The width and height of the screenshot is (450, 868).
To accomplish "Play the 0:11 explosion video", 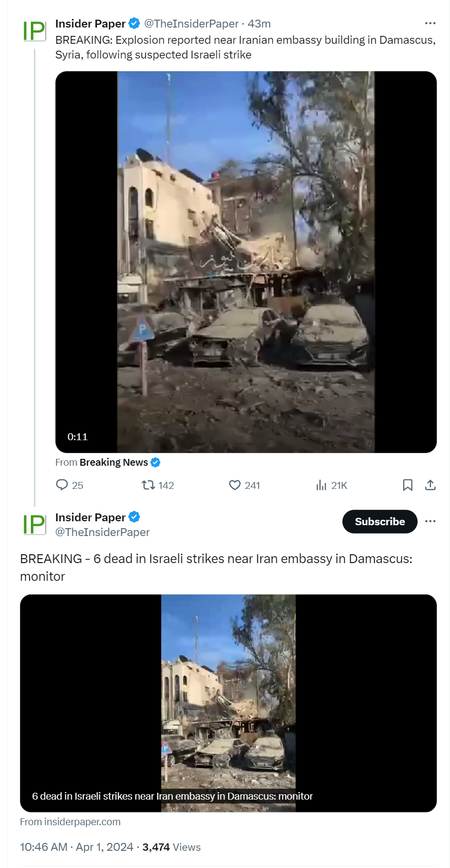I will coord(246,262).
